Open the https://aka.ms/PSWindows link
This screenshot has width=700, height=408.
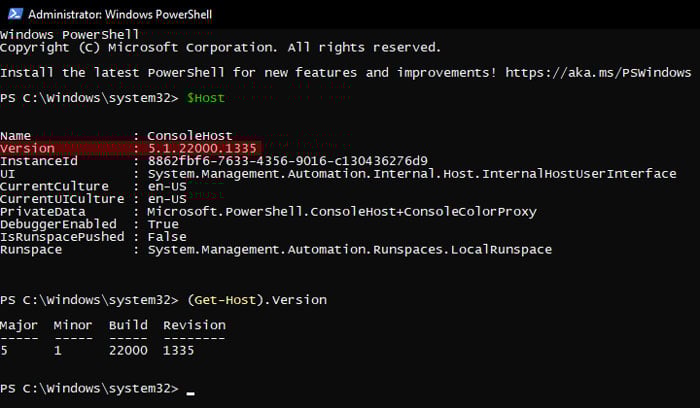(598, 72)
